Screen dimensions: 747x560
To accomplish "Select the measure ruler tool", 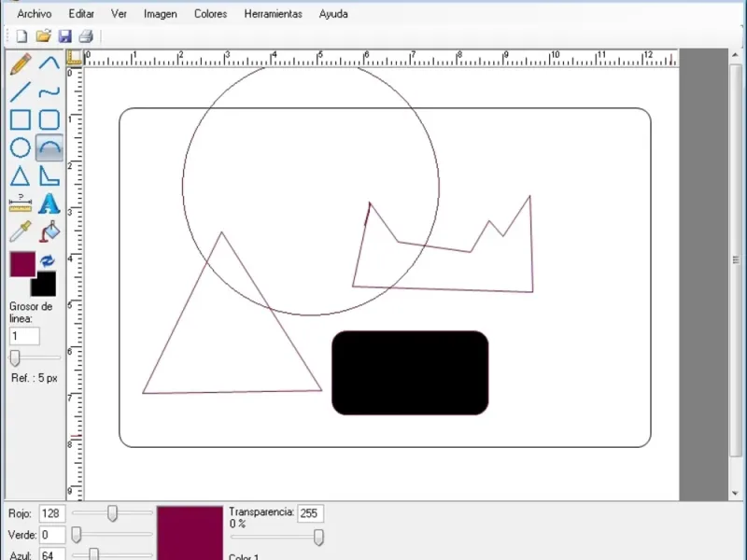I will coord(21,203).
